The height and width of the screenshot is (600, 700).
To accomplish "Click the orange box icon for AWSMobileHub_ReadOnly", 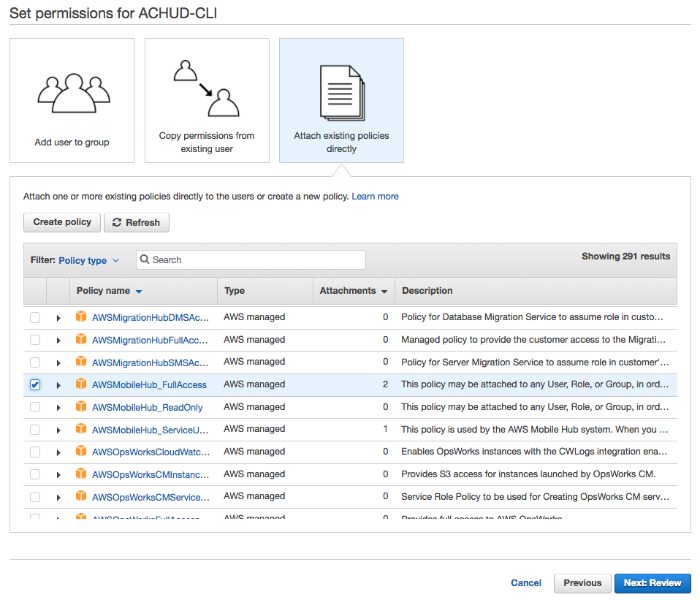I will pyautogui.click(x=81, y=406).
